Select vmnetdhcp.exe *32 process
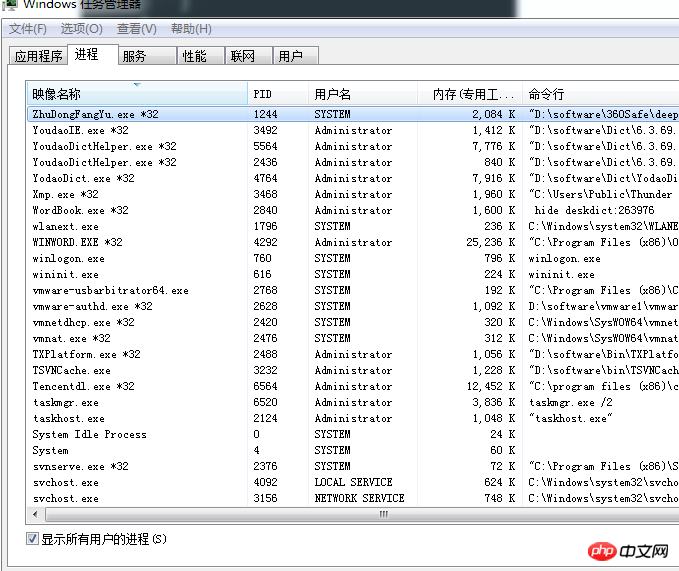The width and height of the screenshot is (679, 571). (83, 323)
